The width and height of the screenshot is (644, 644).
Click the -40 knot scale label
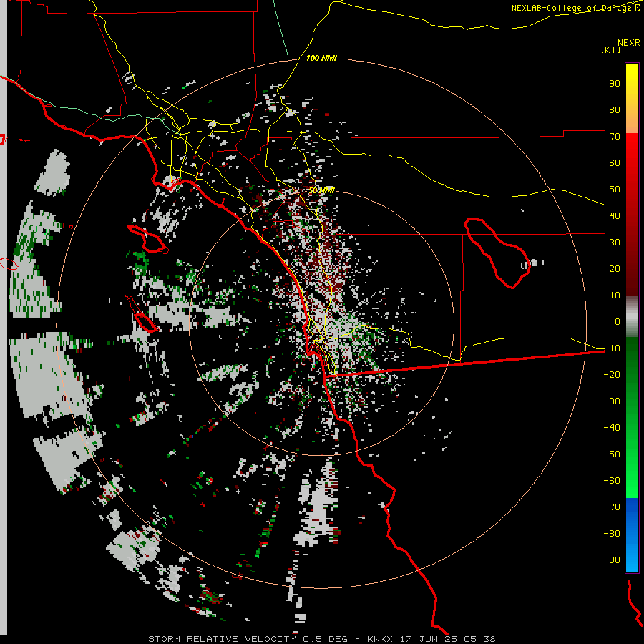pos(612,428)
